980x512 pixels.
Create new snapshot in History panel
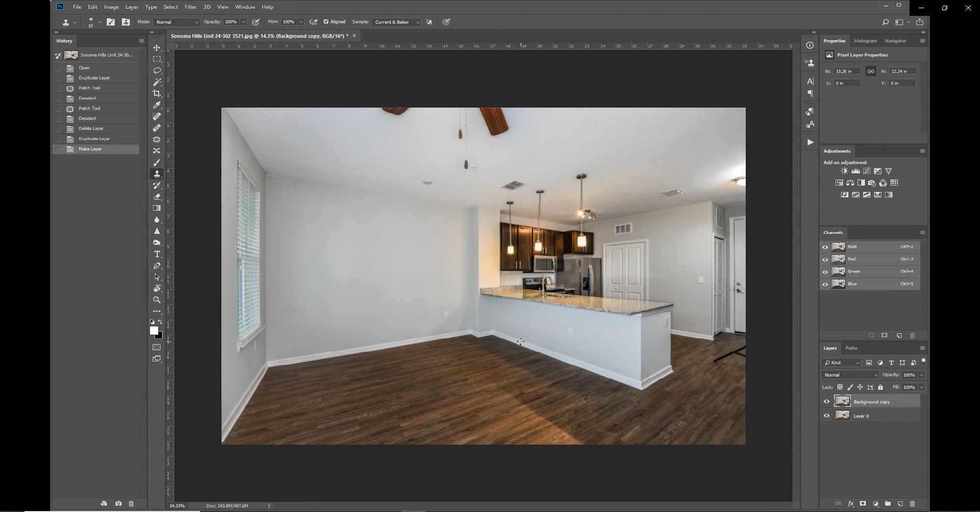click(118, 503)
